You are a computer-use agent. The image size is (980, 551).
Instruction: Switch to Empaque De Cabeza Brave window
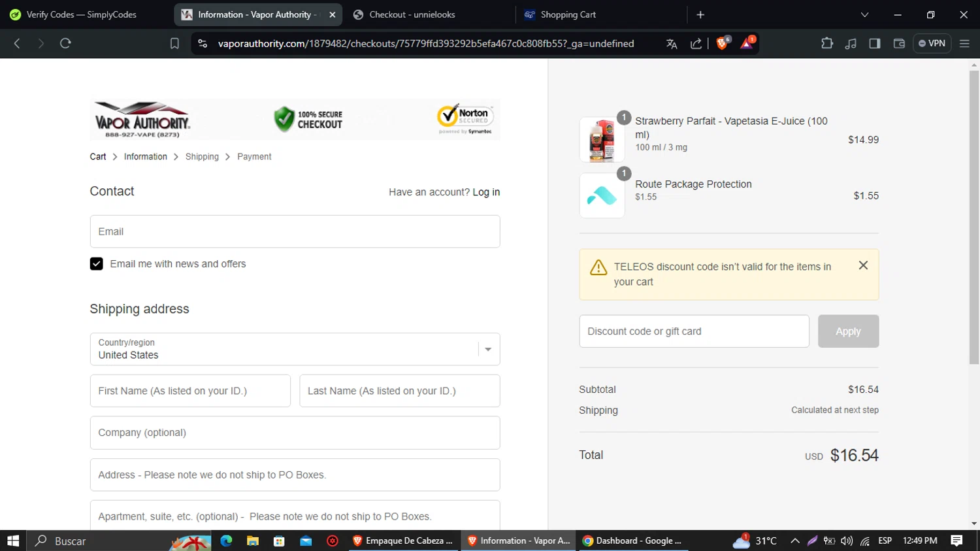pos(403,541)
